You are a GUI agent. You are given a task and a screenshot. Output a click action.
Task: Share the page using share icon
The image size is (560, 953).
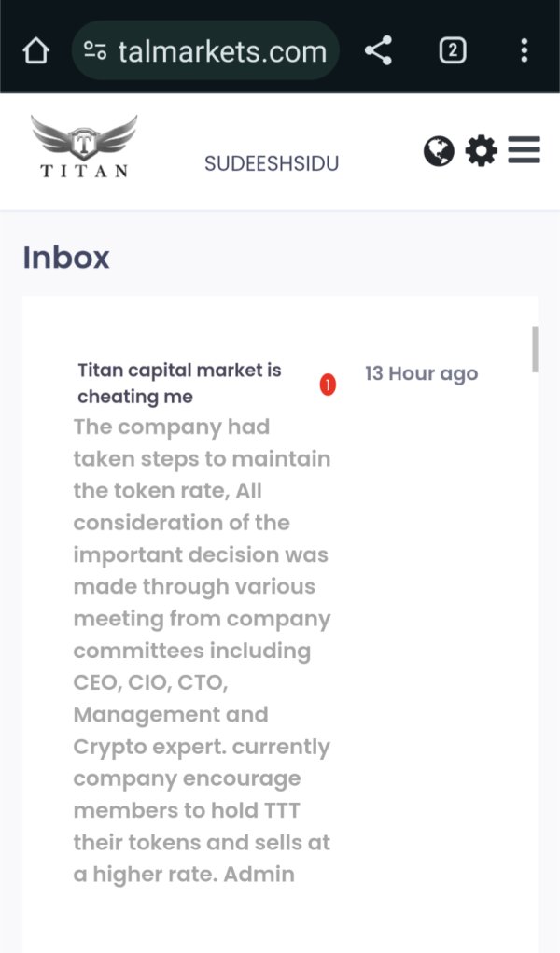pos(378,50)
